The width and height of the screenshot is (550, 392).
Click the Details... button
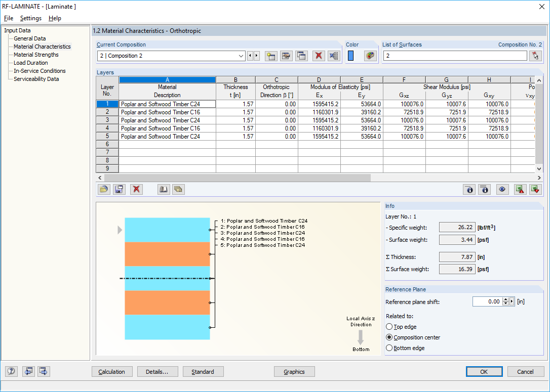point(158,372)
